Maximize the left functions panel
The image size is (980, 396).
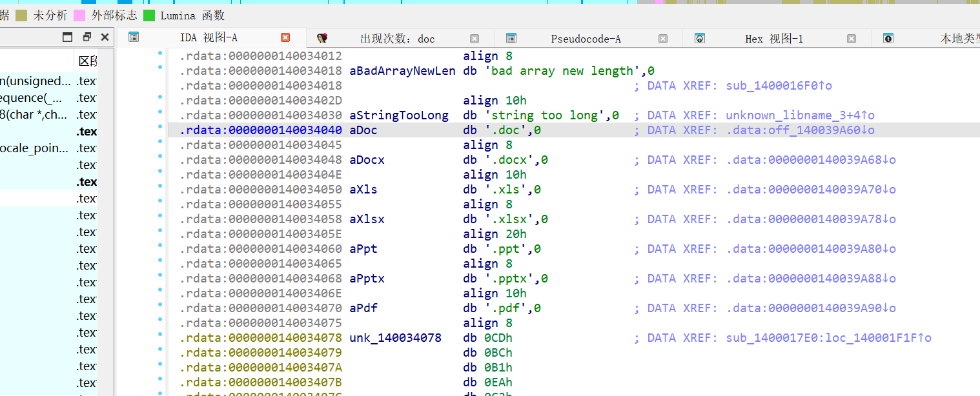67,37
